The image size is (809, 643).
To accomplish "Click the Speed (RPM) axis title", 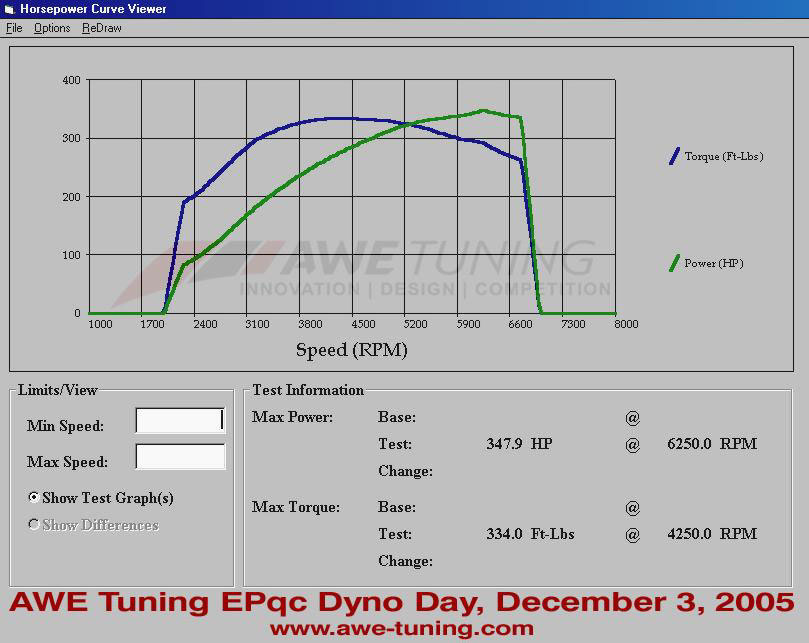I will [352, 350].
